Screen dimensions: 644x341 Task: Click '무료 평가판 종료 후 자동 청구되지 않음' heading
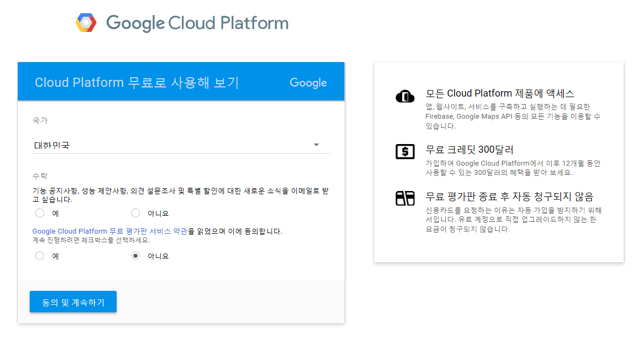click(510, 197)
